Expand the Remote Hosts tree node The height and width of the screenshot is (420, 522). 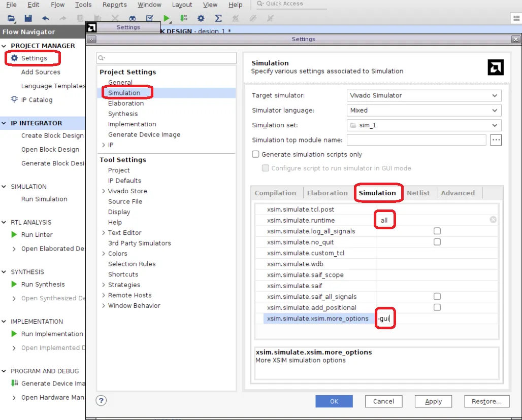(104, 295)
